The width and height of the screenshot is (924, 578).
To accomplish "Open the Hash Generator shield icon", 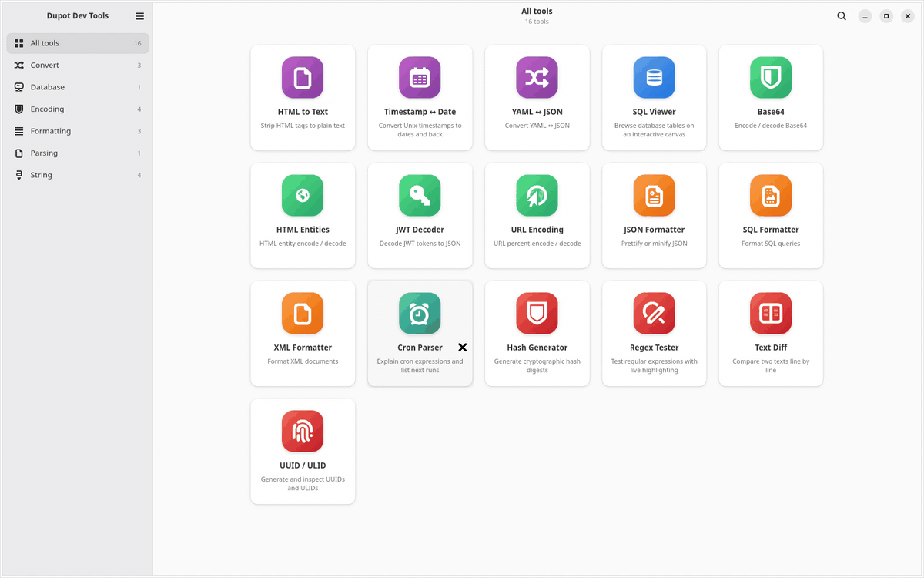I will [537, 313].
